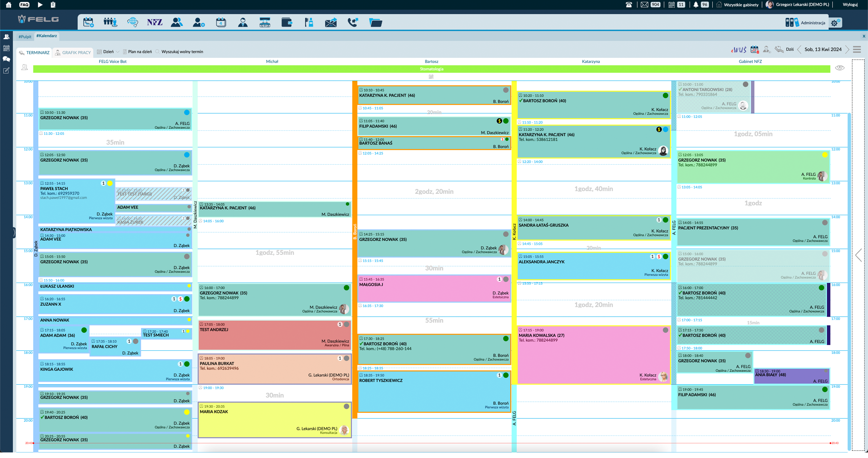Click the notifications bell icon
This screenshot has height=458, width=868.
click(696, 5)
